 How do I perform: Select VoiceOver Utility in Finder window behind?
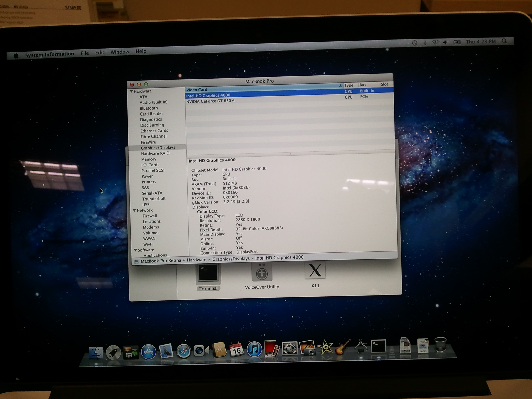(x=262, y=276)
